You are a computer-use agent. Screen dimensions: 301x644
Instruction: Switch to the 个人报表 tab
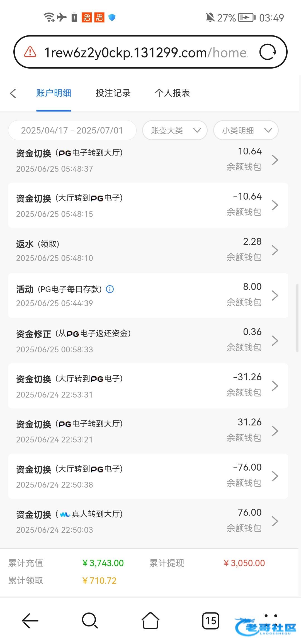(173, 93)
